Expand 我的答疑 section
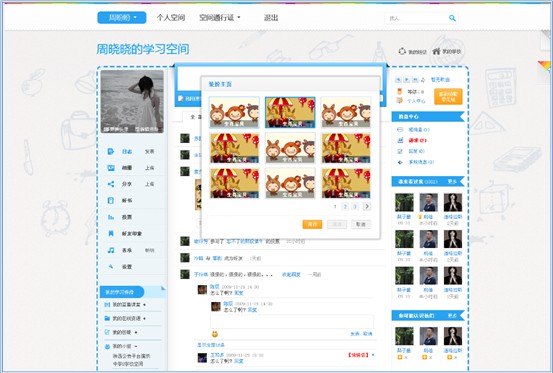This screenshot has height=373, width=553. (136, 332)
